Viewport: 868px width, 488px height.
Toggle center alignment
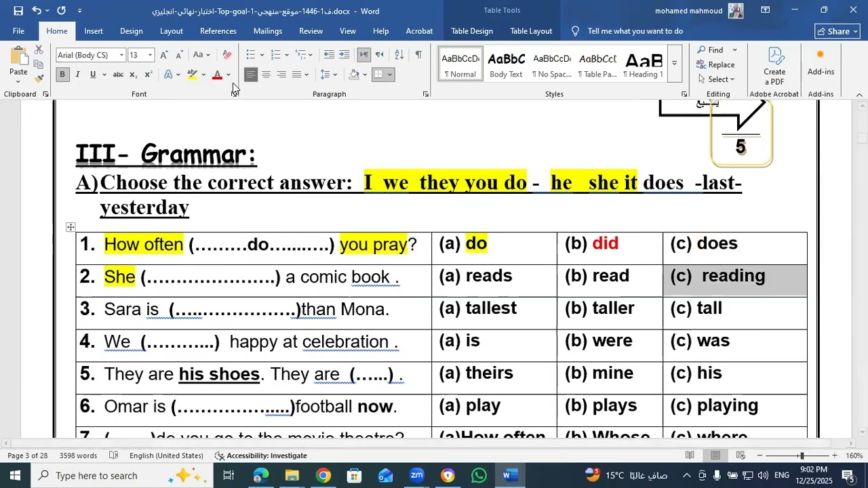point(267,75)
